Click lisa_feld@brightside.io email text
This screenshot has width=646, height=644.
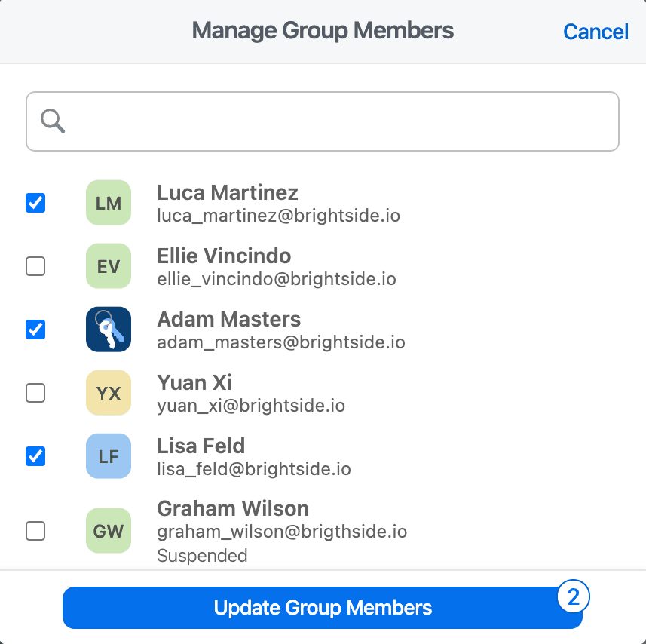point(254,469)
